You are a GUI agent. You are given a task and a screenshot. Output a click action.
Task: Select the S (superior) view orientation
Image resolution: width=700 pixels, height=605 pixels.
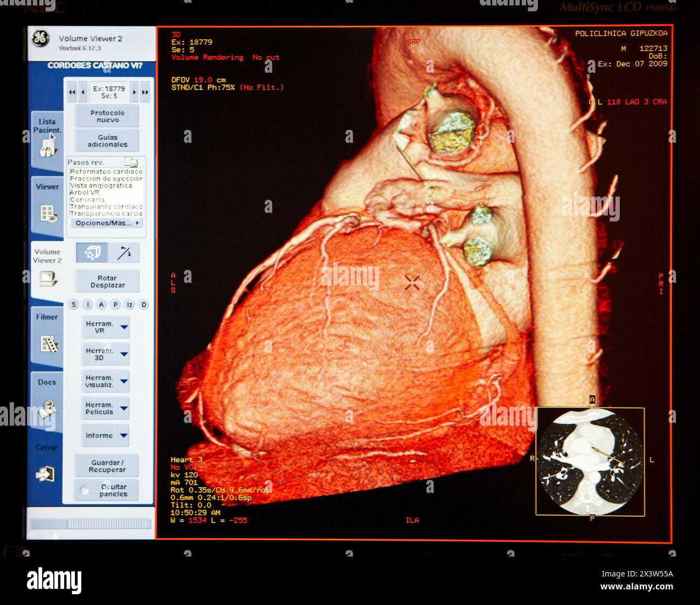click(x=74, y=304)
